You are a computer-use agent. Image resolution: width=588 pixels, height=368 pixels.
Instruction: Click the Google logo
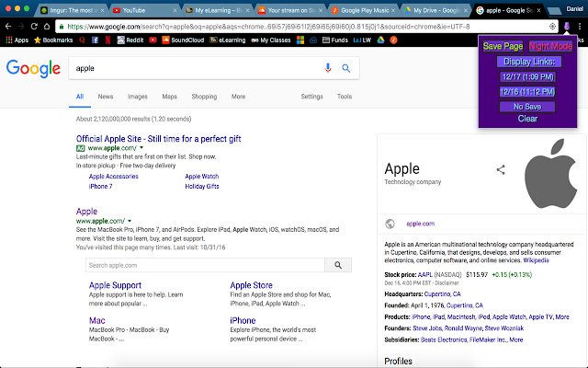33,69
